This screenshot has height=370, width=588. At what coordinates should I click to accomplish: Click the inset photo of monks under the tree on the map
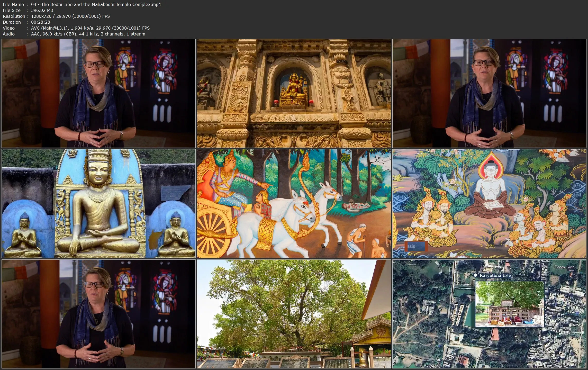[x=510, y=304]
